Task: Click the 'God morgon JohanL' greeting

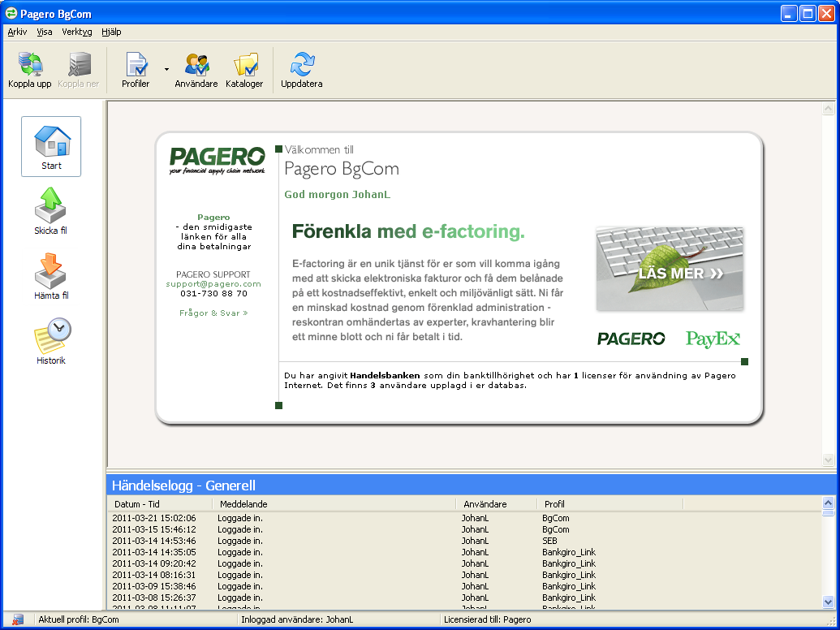Action: [x=338, y=195]
